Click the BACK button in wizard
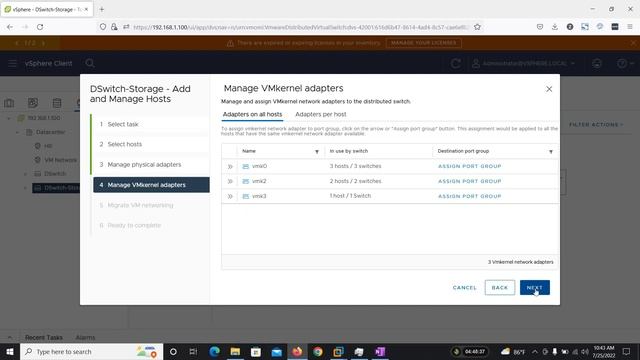 [x=500, y=287]
